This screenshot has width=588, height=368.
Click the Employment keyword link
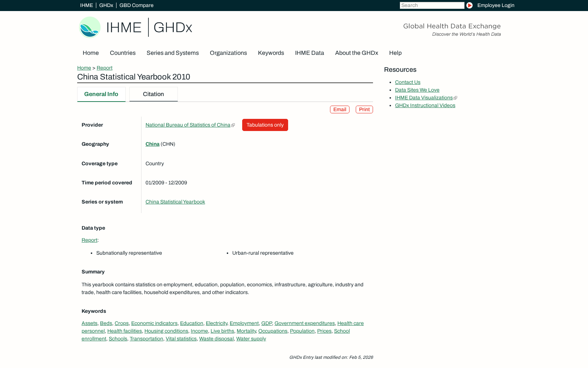[x=244, y=323]
